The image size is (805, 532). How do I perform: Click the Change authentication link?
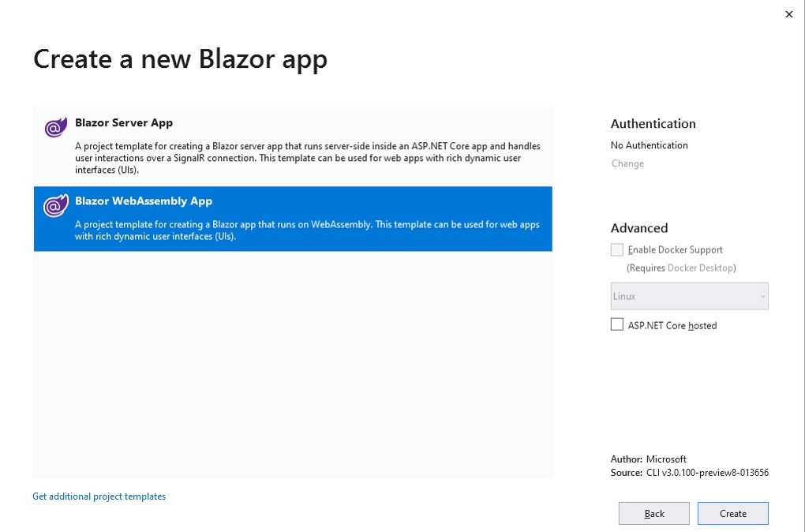click(x=627, y=163)
